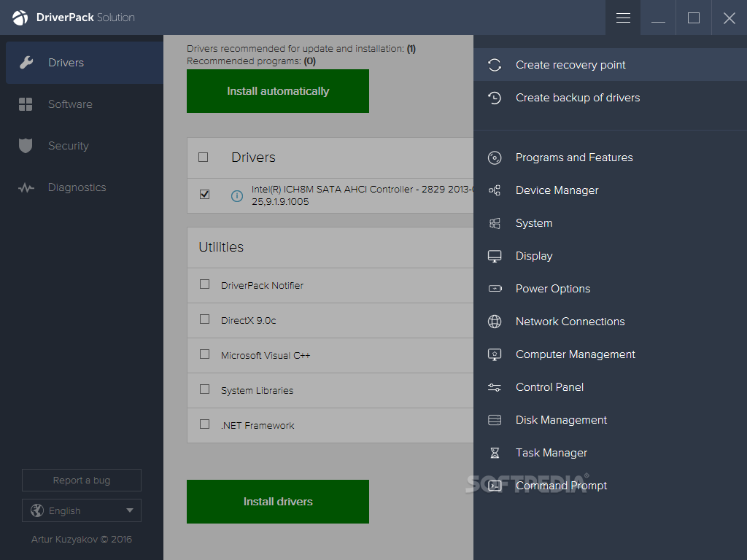Open the English language dropdown arrow
The width and height of the screenshot is (747, 560).
[130, 510]
